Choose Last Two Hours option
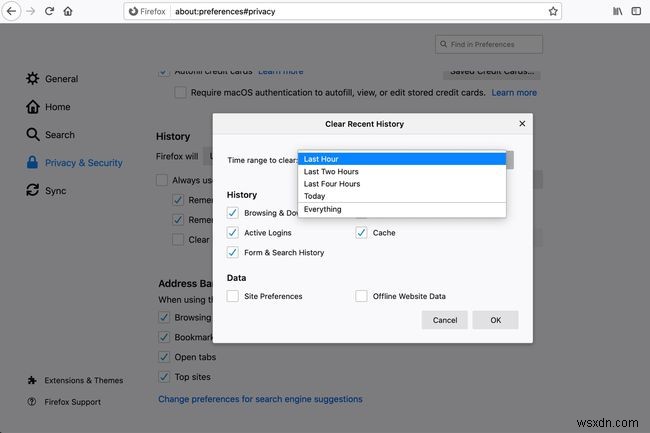The width and height of the screenshot is (650, 433). tap(402, 171)
